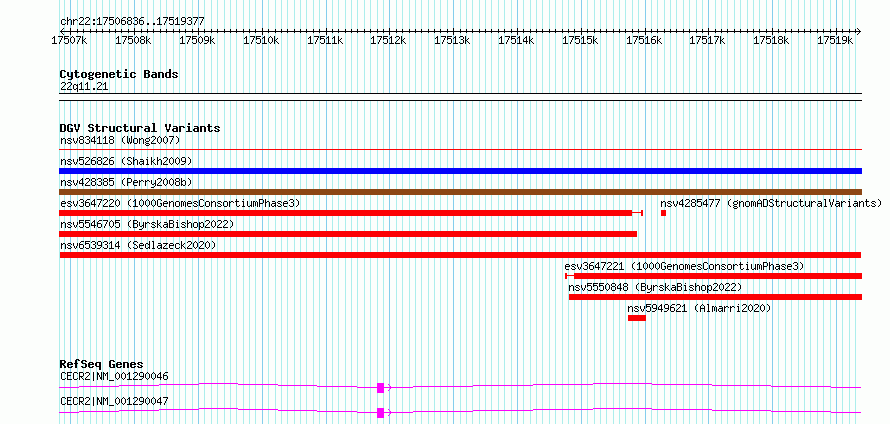Open variant nsv5550848 (ByrskaBishop2022) label
The width and height of the screenshot is (890, 424).
point(655,287)
